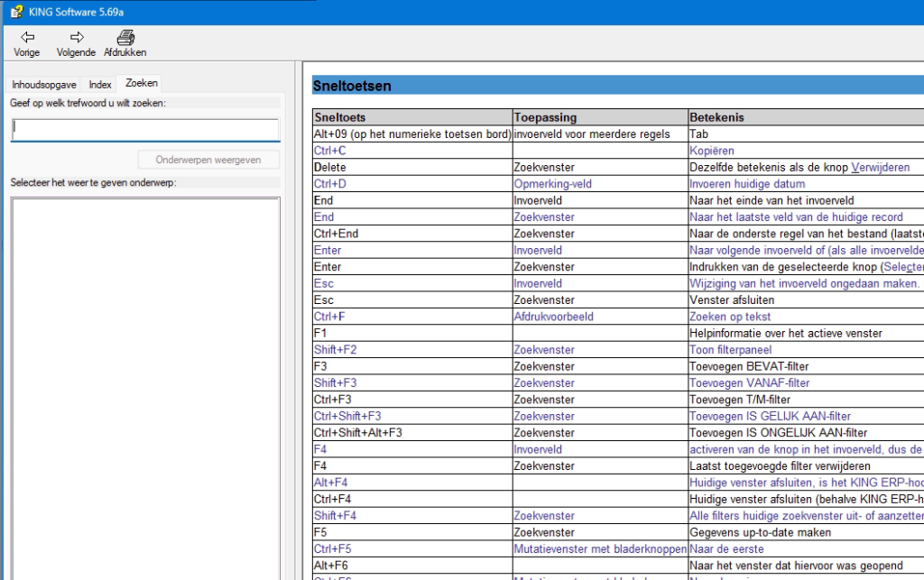Click the search keyword input field
924x580 pixels.
coord(144,129)
